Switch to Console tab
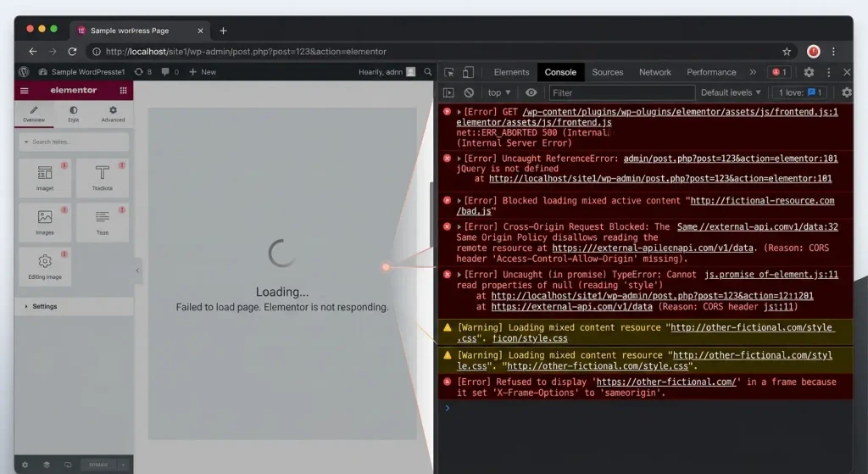This screenshot has height=474, width=868. 560,72
